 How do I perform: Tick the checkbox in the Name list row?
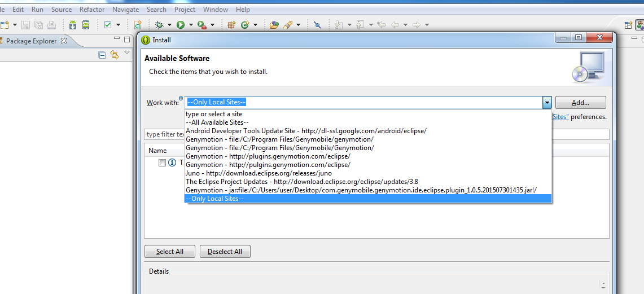[162, 163]
